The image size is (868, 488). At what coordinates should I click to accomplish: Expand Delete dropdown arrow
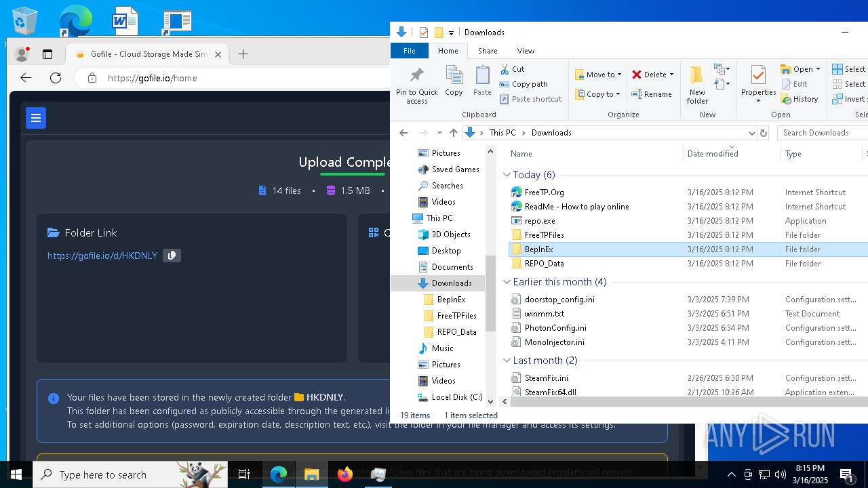click(671, 75)
